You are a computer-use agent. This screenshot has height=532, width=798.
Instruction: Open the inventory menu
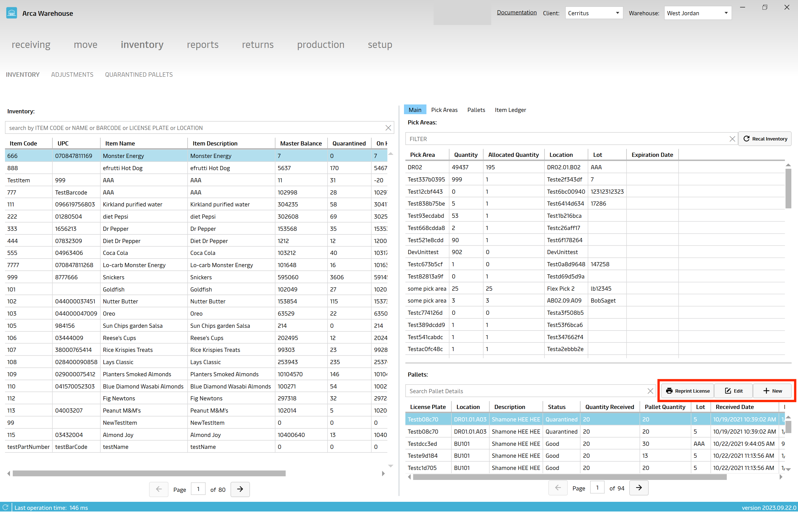tap(142, 44)
